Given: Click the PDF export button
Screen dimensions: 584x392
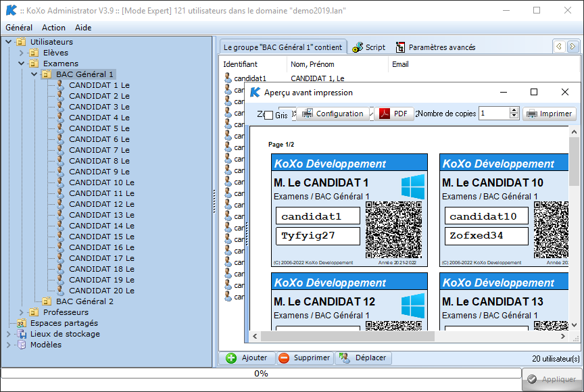Looking at the screenshot, I should [x=394, y=114].
